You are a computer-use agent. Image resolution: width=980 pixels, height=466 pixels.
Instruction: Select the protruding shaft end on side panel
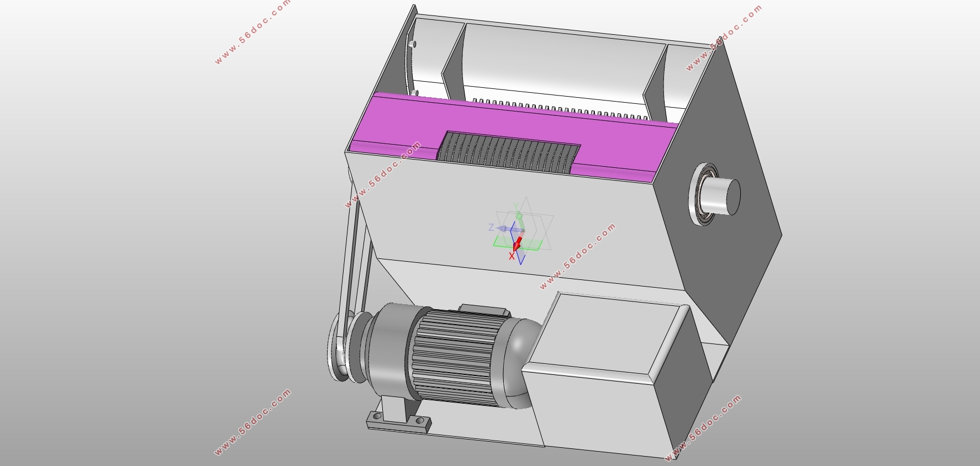click(x=724, y=195)
